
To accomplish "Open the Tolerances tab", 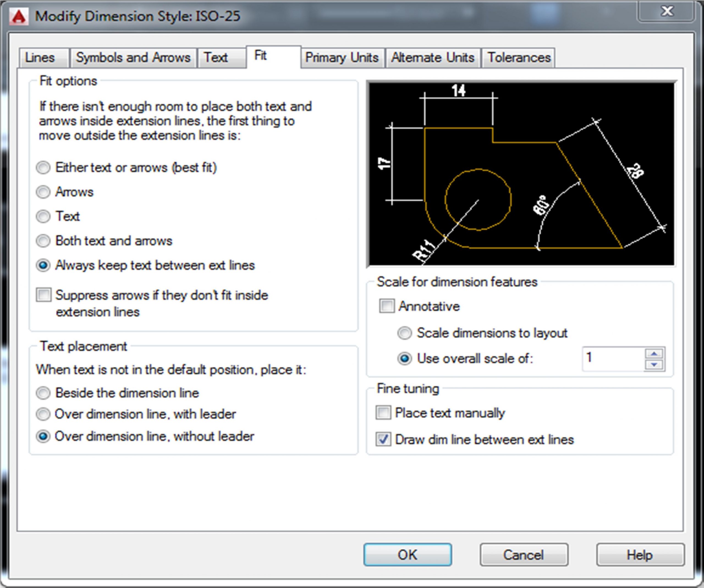I will point(519,58).
